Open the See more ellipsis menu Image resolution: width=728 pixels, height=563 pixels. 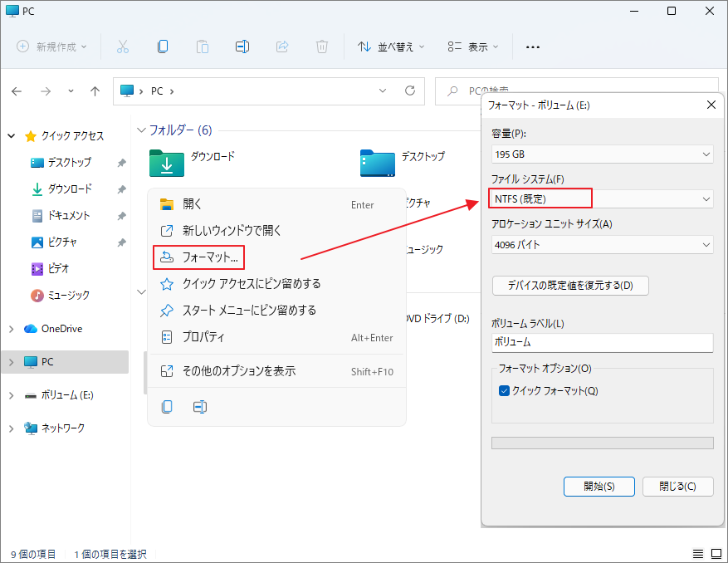[x=532, y=47]
